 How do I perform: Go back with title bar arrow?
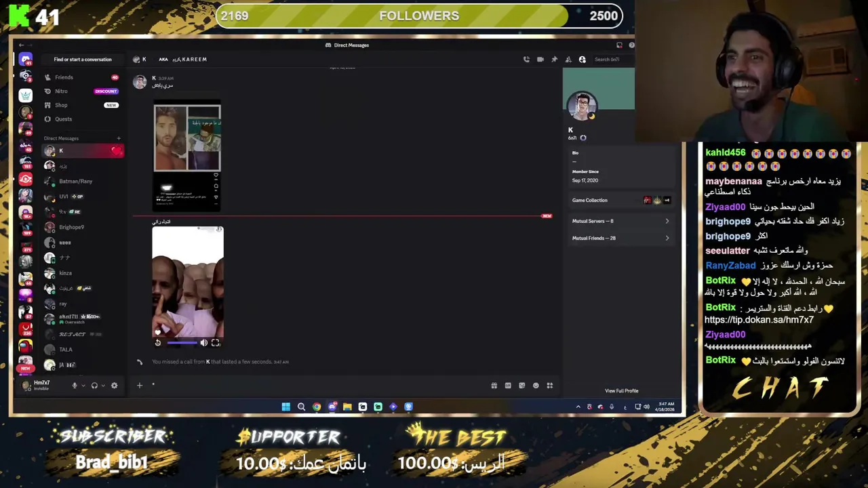pyautogui.click(x=21, y=45)
